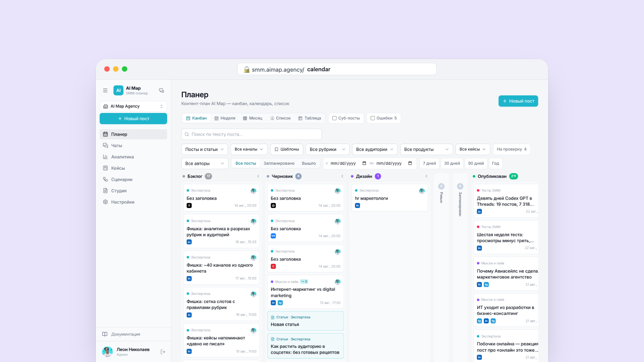Switch to Список view tab

coord(280,118)
